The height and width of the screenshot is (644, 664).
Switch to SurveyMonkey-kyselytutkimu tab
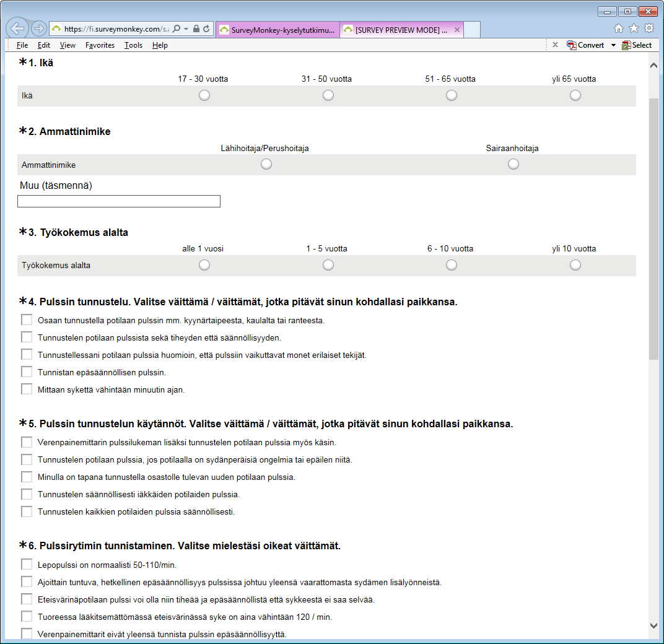pyautogui.click(x=277, y=30)
